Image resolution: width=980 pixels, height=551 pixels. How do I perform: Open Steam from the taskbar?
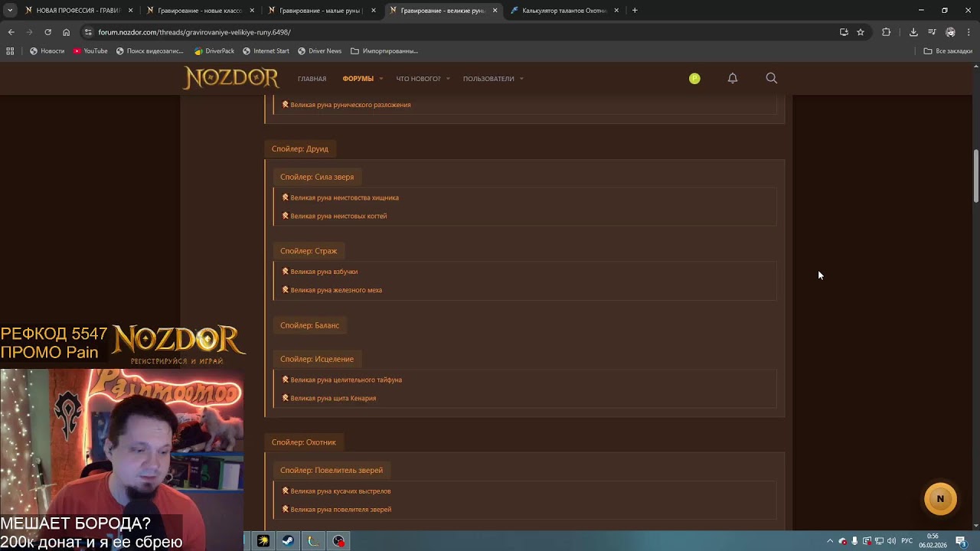point(288,541)
